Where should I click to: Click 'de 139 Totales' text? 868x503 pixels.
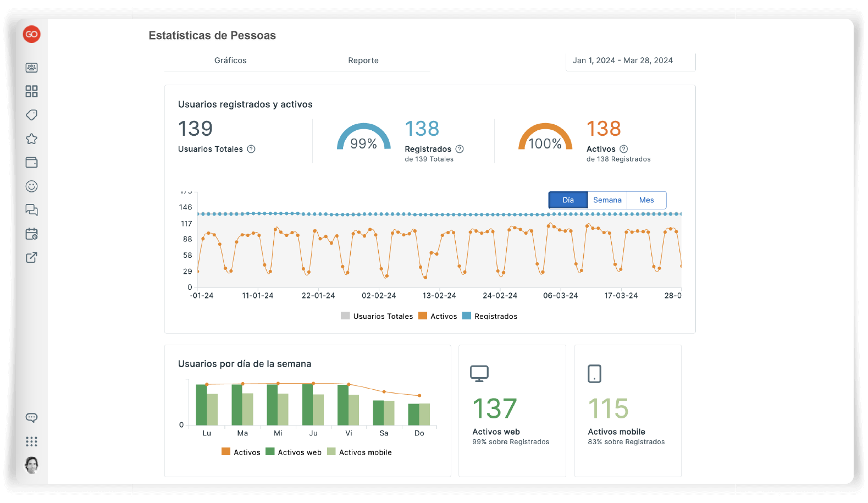pos(429,159)
